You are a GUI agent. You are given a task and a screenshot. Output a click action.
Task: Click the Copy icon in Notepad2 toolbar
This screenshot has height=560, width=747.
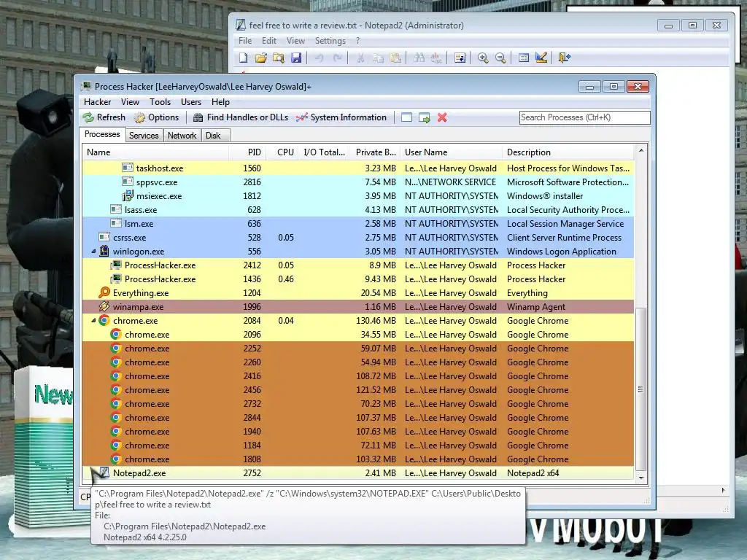point(379,58)
